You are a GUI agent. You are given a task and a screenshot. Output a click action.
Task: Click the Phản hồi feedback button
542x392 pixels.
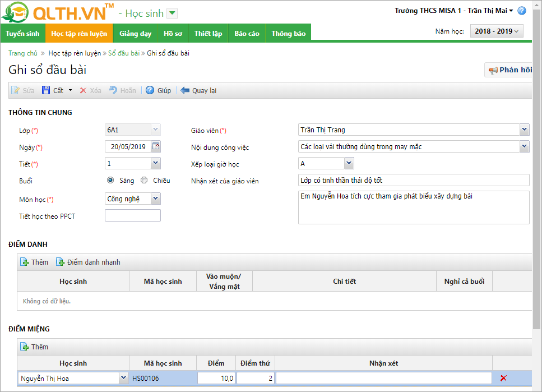[x=509, y=70]
